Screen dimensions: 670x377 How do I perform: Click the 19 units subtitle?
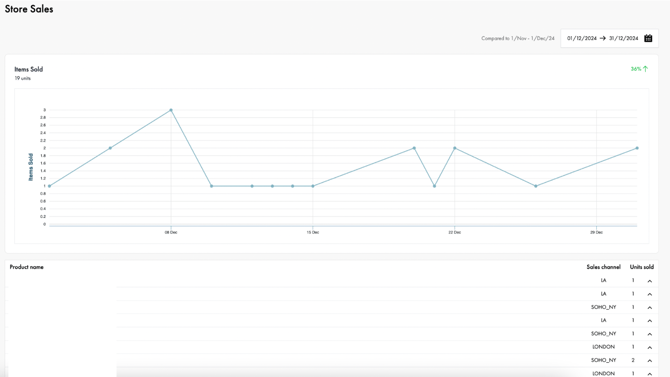click(23, 78)
